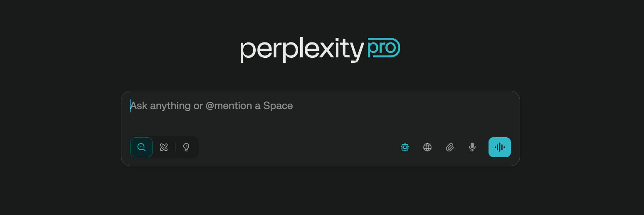Tap the teal voice conversation button
The image size is (644, 215).
point(500,147)
